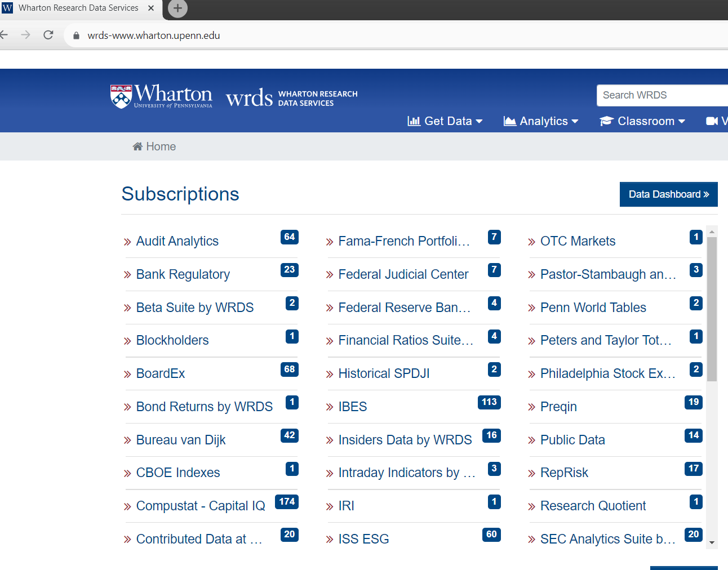Reload the page with the refresh icon
The height and width of the screenshot is (570, 728).
(48, 34)
